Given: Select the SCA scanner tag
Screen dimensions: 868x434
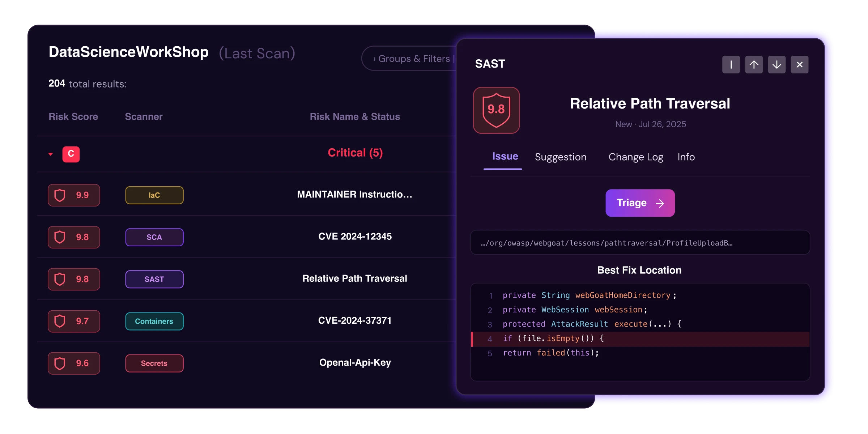Looking at the screenshot, I should 154,237.
